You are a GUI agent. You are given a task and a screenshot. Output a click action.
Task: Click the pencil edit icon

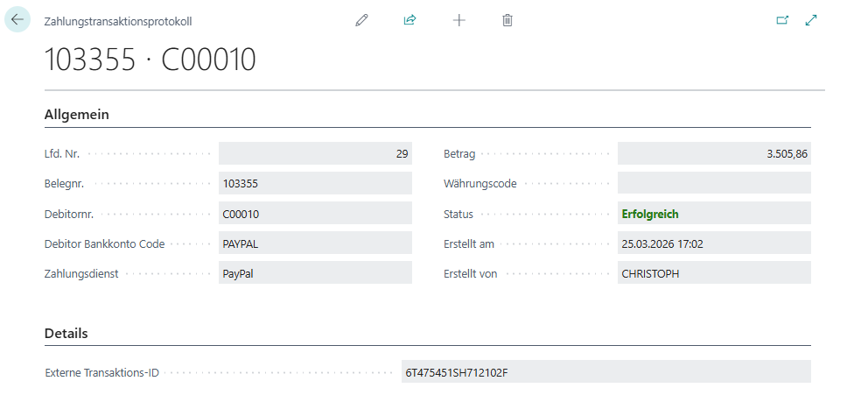pyautogui.click(x=362, y=20)
